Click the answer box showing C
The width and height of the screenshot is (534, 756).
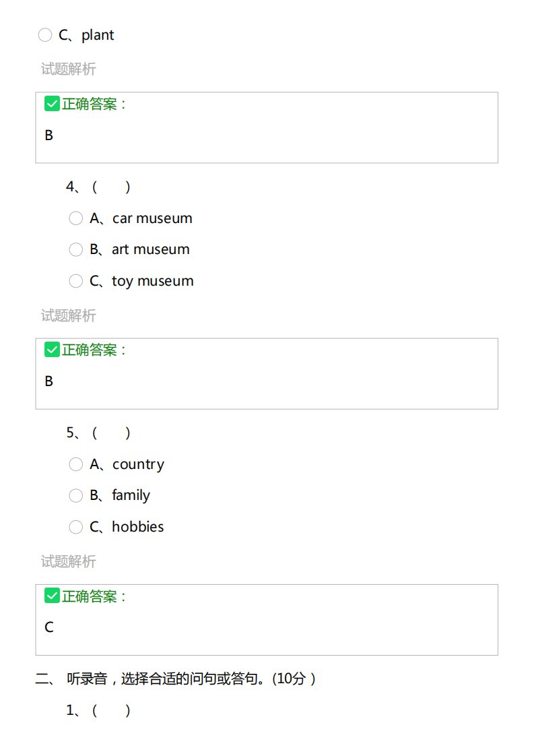[x=267, y=619]
